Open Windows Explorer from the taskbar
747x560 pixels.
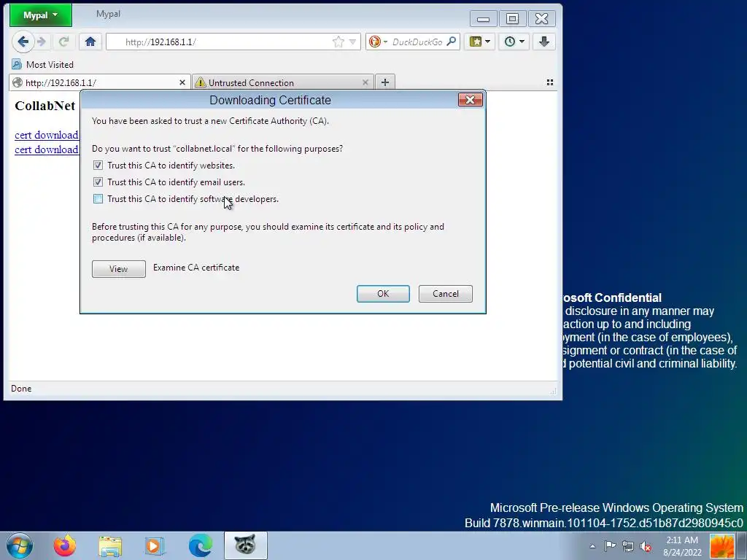click(x=110, y=545)
